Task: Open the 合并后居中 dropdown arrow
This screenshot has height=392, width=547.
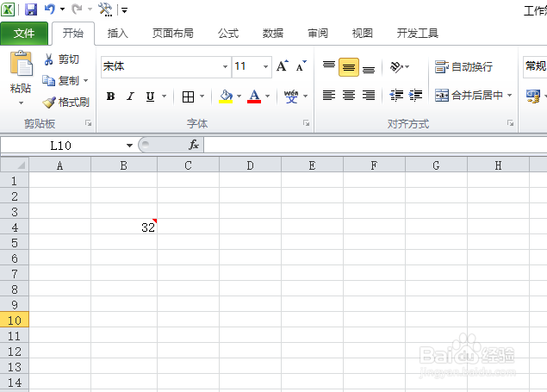Action: (x=509, y=95)
